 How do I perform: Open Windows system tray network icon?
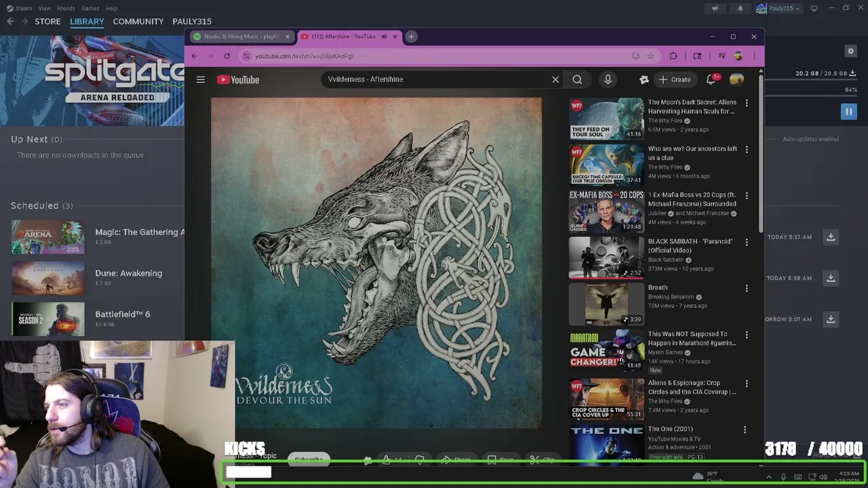coord(812,477)
